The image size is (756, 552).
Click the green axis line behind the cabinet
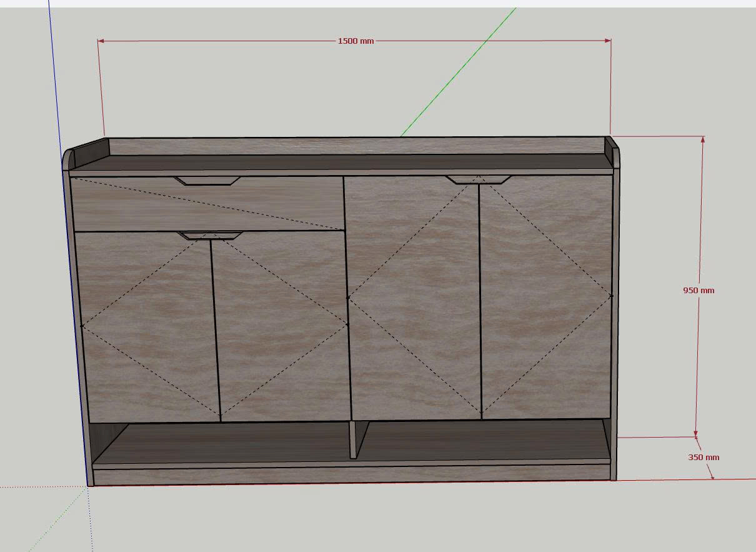[457, 72]
